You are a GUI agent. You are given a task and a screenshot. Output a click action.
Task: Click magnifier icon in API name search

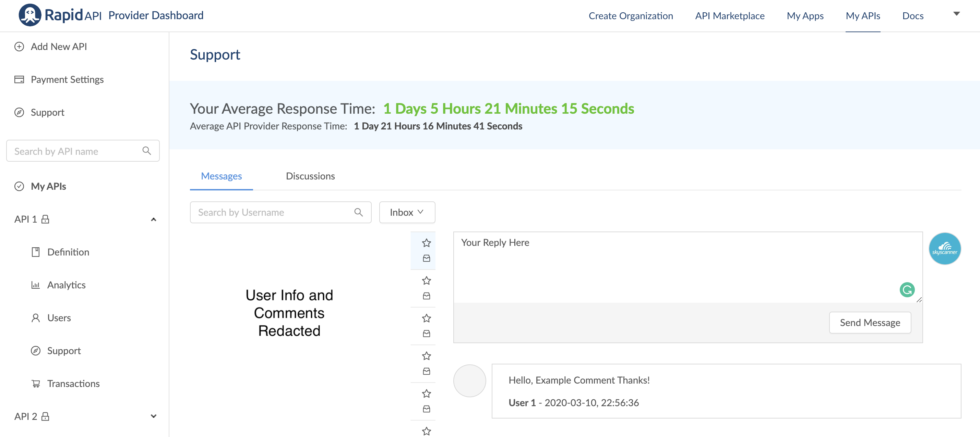(x=146, y=151)
